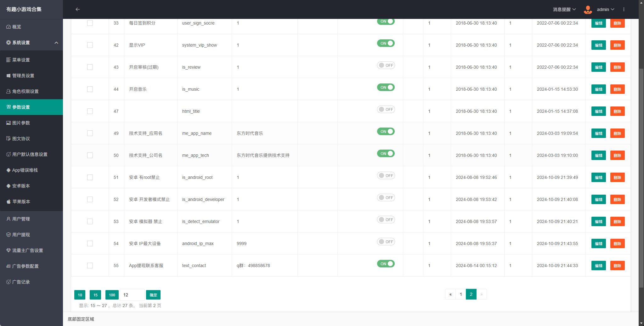Toggle switch for system_vip_show row
The width and height of the screenshot is (644, 326).
[386, 43]
